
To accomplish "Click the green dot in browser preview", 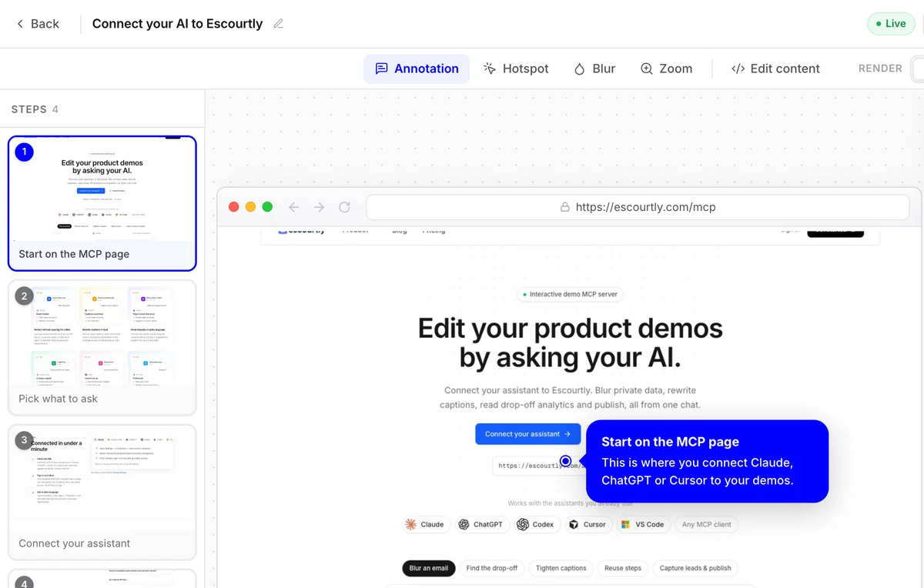I will click(x=267, y=207).
